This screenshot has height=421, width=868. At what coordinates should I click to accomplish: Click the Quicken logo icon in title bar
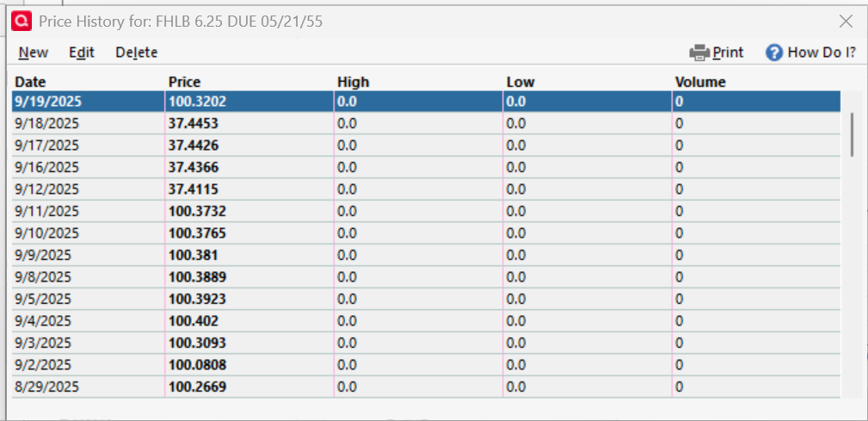(x=22, y=22)
